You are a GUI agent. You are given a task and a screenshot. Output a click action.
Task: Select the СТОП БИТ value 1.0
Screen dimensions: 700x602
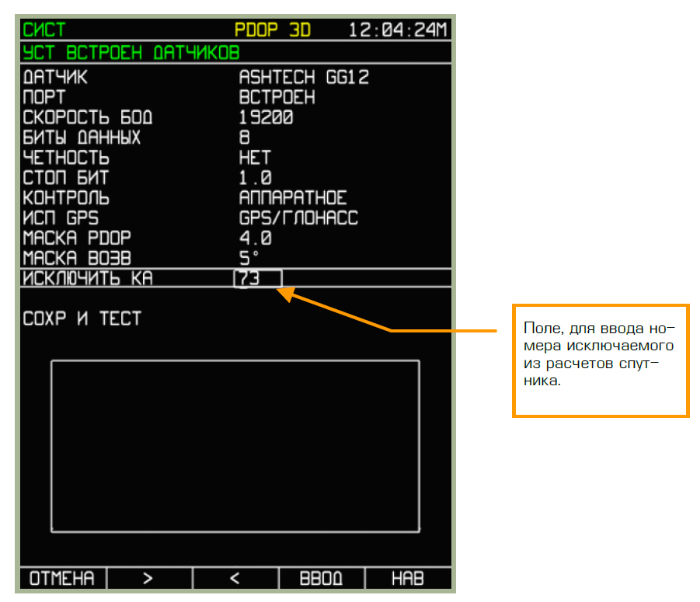(256, 179)
